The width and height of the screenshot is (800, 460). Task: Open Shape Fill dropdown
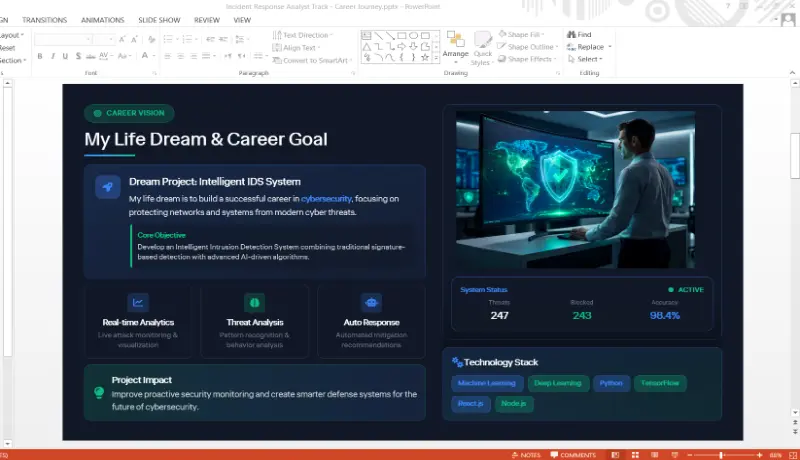521,34
